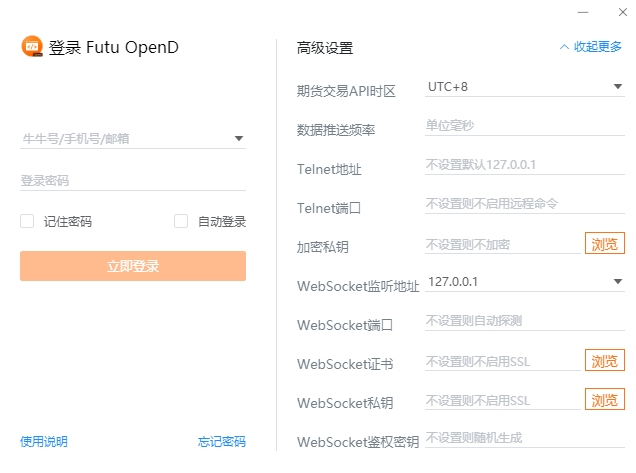Viewport: 636px width, 473px height.
Task: Browse for the WebSocket证书 file
Action: pyautogui.click(x=604, y=361)
